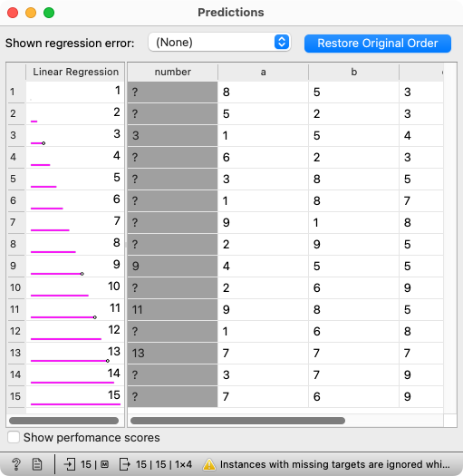Click Restore Original Order button
Viewport: 463px width, 476px height.
(378, 44)
